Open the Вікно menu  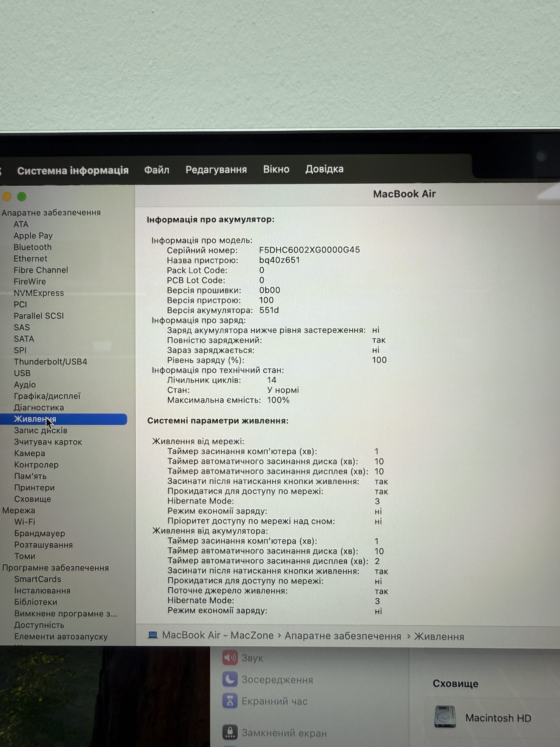pos(276,169)
